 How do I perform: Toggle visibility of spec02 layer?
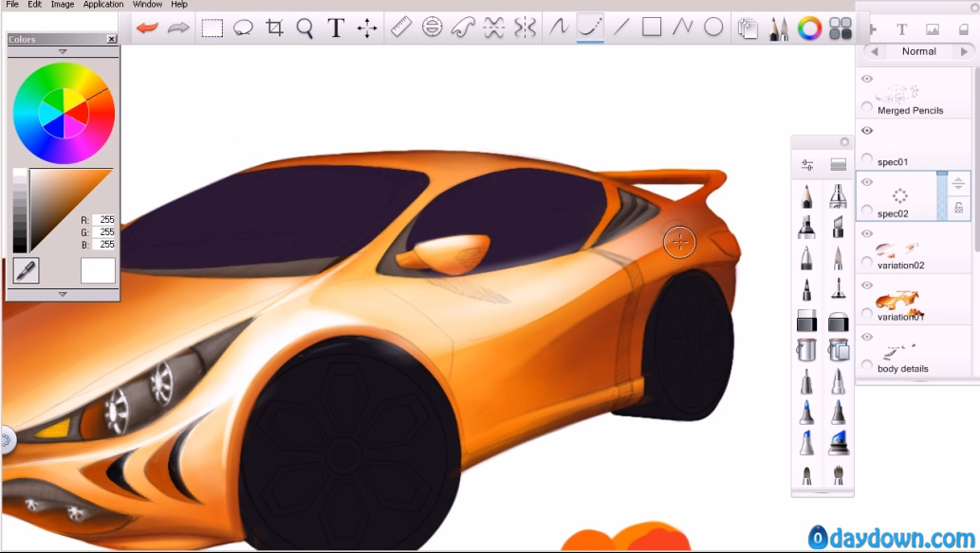tap(867, 182)
